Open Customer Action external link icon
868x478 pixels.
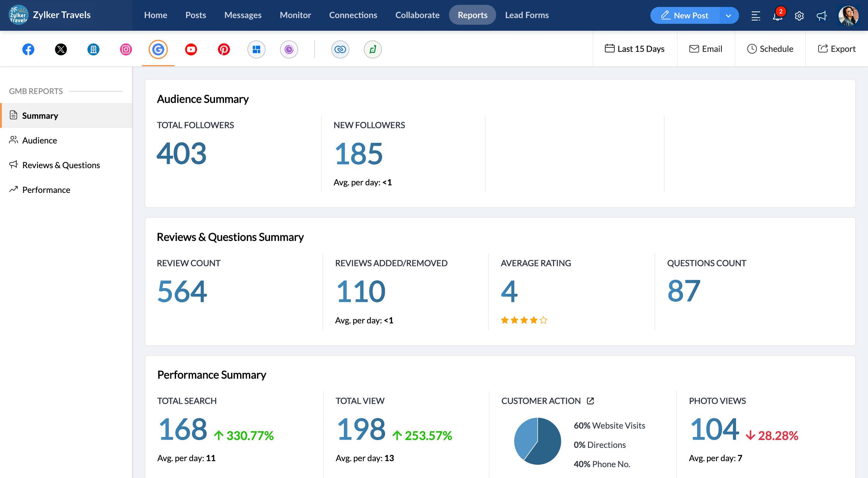590,401
